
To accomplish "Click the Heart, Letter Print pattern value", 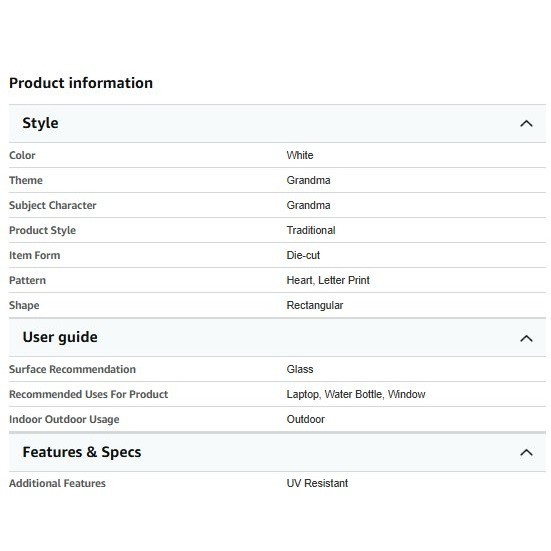I will (328, 280).
